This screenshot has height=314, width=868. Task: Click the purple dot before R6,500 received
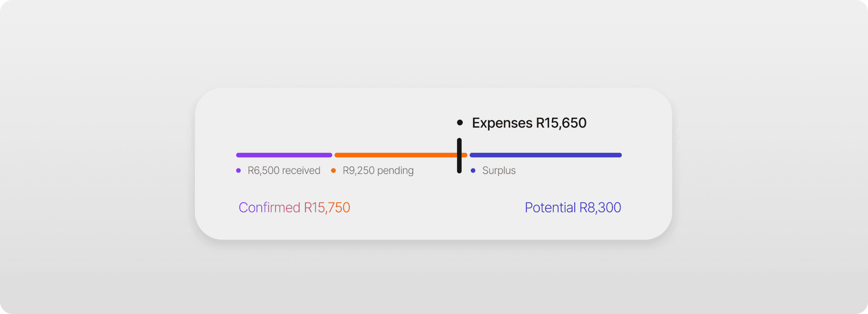point(239,171)
